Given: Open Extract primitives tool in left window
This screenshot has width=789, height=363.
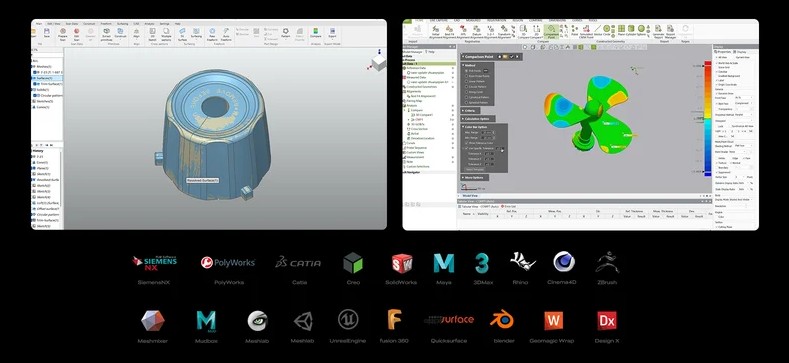Looking at the screenshot, I should tap(106, 33).
